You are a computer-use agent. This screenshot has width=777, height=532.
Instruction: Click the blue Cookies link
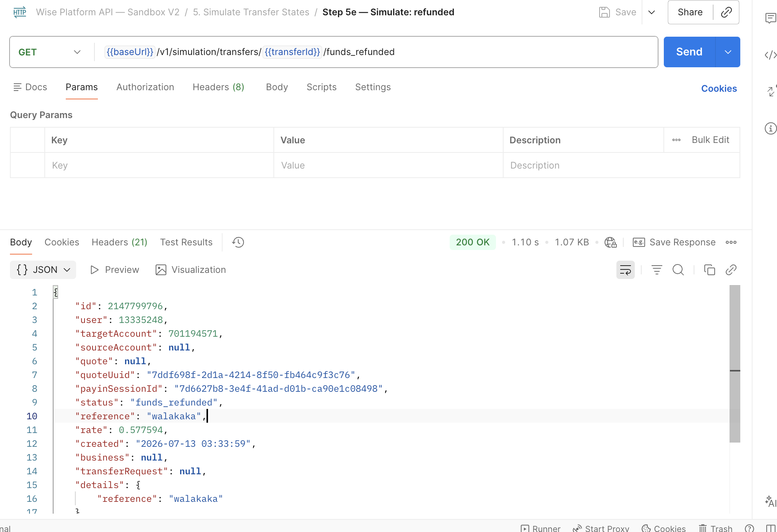point(719,89)
